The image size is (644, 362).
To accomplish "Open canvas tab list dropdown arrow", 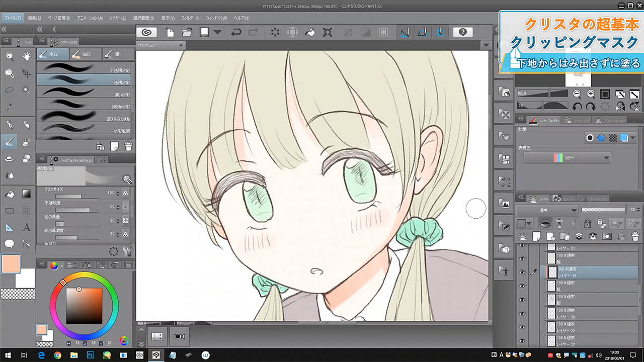I will coord(486,45).
